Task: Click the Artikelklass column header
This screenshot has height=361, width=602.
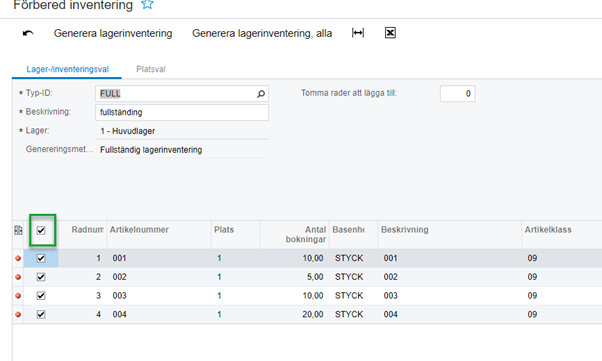Action: tap(548, 230)
